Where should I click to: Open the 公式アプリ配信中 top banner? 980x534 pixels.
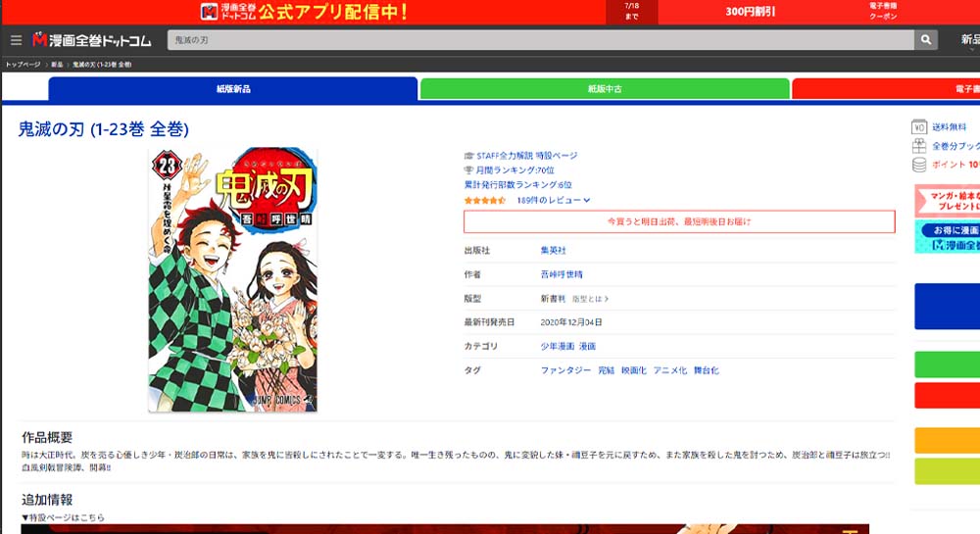[x=304, y=12]
